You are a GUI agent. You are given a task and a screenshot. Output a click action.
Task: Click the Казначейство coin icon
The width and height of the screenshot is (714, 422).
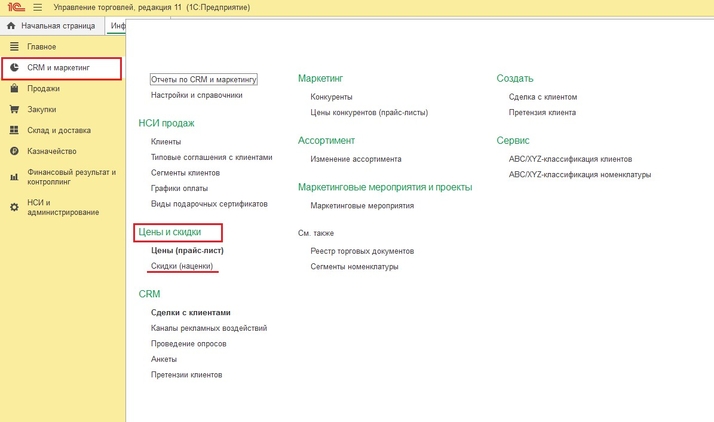[x=14, y=151]
